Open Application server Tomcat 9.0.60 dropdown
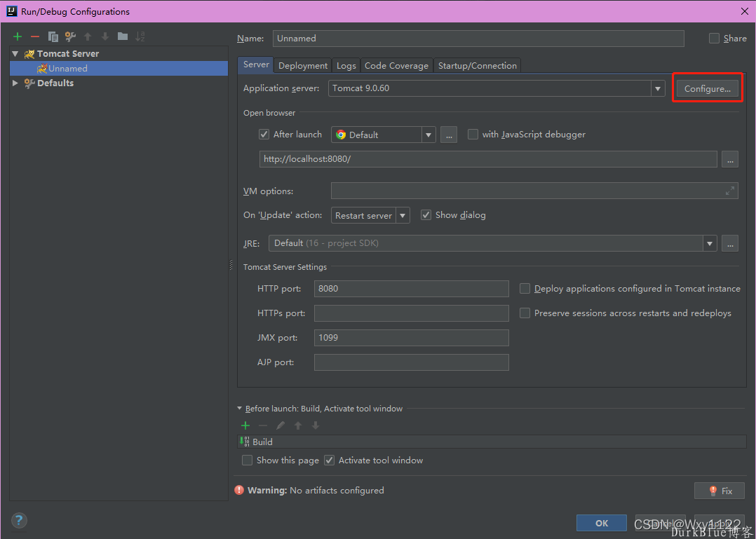Screen dimensions: 756x539 tap(657, 88)
